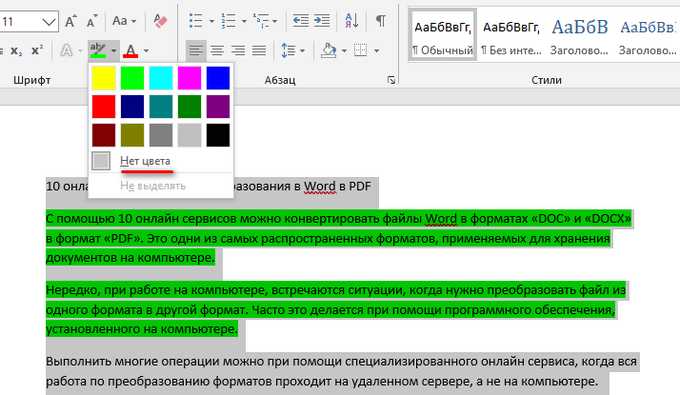The image size is (680, 395).
Task: Pick the violet highlight color
Action: tap(218, 107)
